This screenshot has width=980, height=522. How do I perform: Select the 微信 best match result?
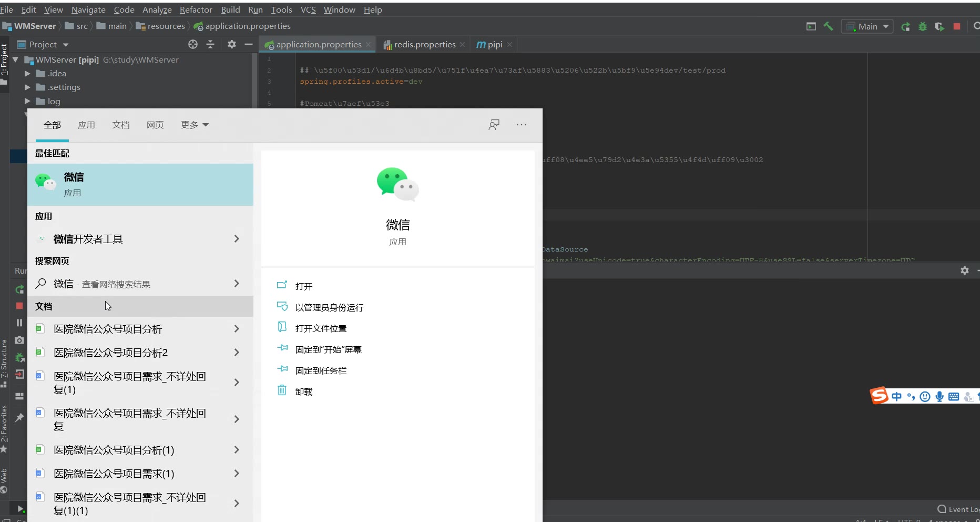(x=140, y=184)
